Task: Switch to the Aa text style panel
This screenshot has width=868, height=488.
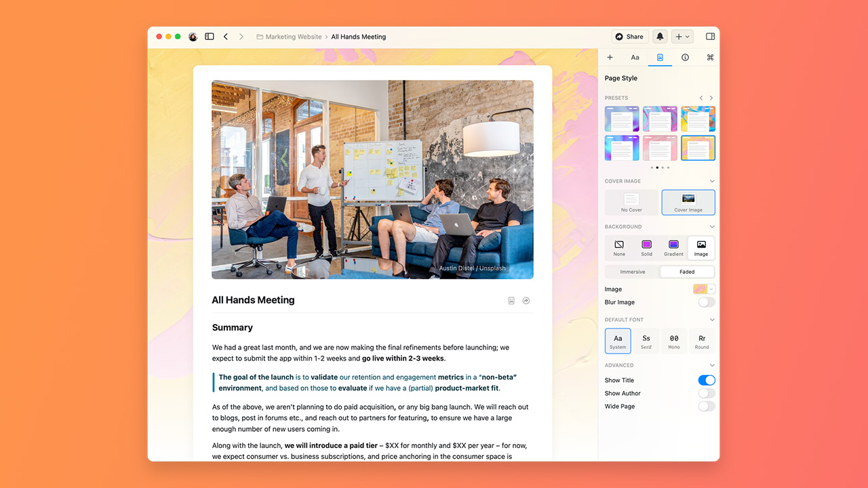Action: point(635,58)
